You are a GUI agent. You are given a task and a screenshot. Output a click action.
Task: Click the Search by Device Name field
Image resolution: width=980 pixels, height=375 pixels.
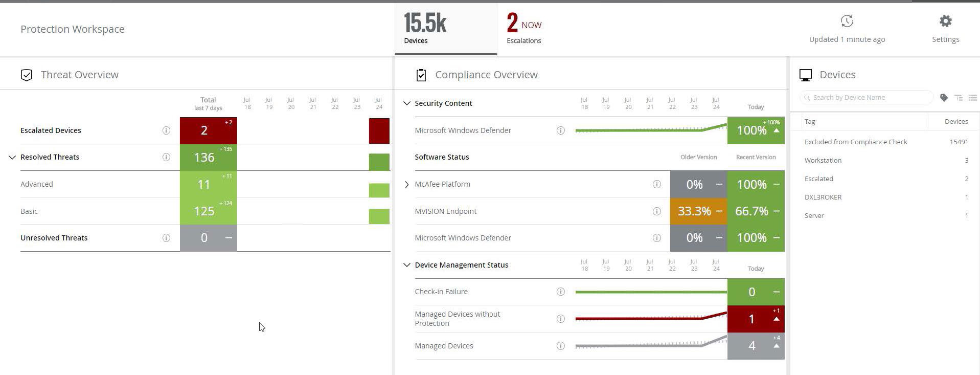coord(867,97)
